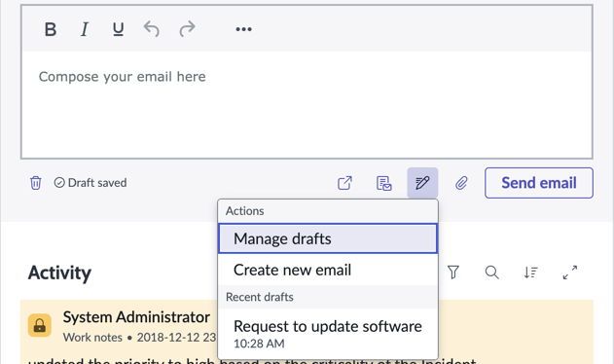Open more formatting options ellipsis
This screenshot has width=614, height=364.
[x=243, y=29]
